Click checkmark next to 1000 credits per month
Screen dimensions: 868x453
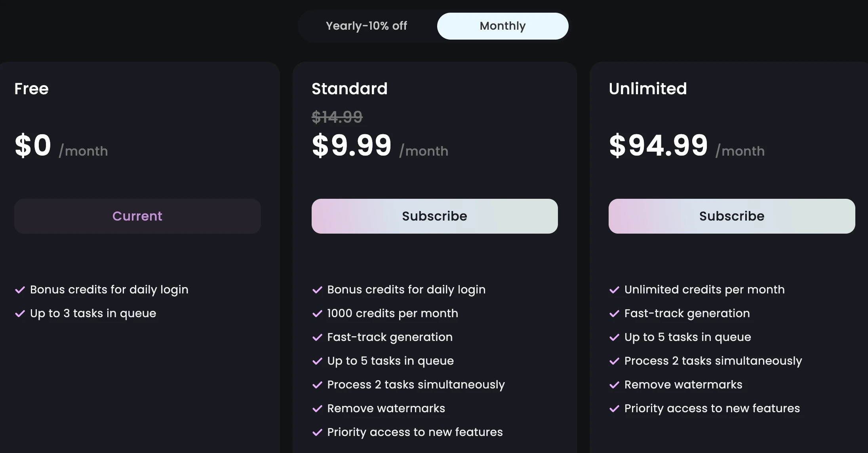pyautogui.click(x=317, y=314)
